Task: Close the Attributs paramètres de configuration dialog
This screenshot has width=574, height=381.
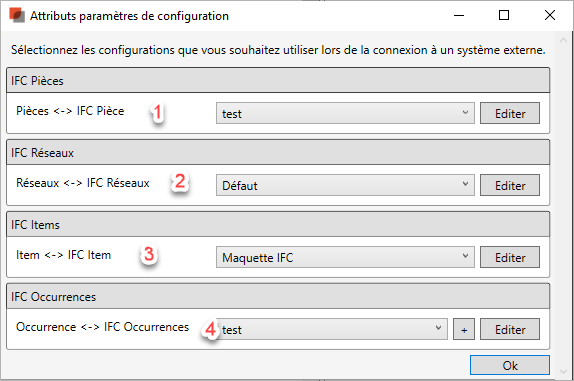Action: pyautogui.click(x=550, y=15)
